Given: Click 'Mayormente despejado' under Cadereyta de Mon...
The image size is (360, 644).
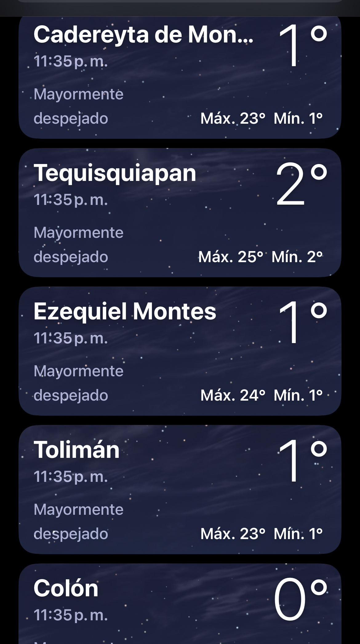Looking at the screenshot, I should coord(78,106).
